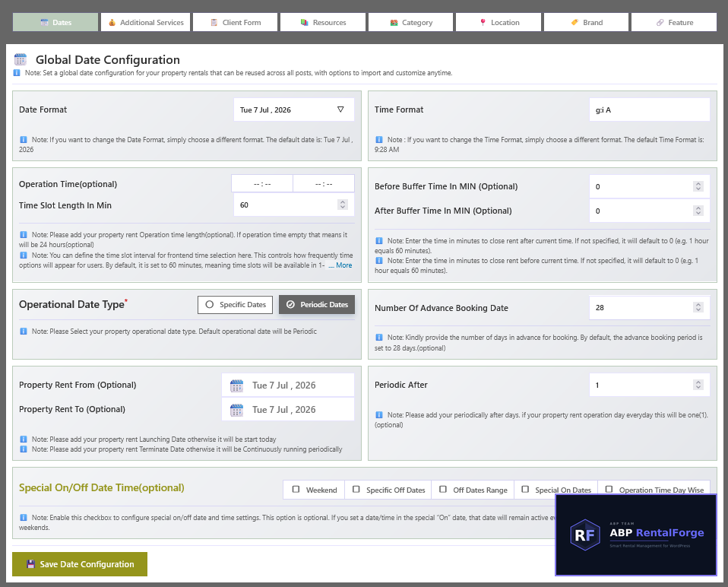Click the calendar icon beside Property Rent From
The height and width of the screenshot is (587, 728).
(237, 386)
